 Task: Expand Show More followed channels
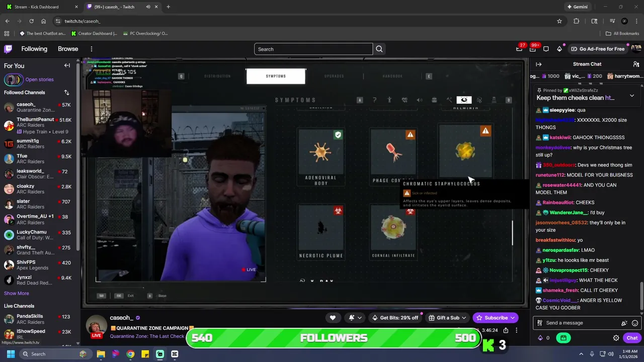(17, 293)
